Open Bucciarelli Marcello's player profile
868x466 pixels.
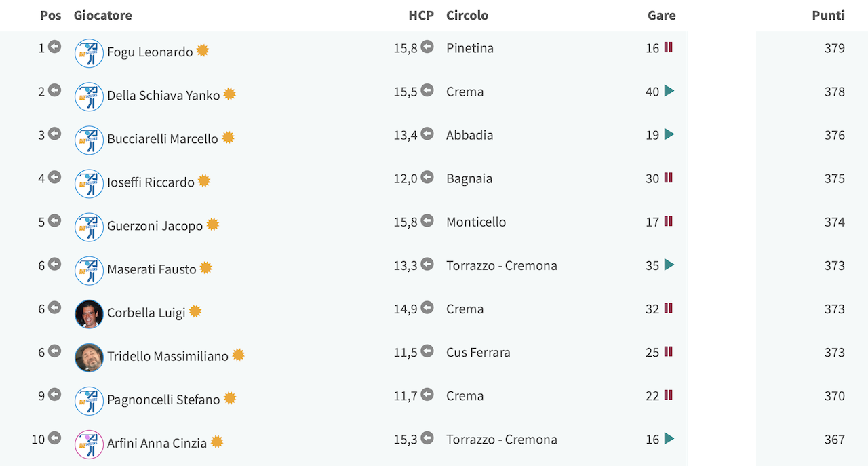[x=163, y=138]
